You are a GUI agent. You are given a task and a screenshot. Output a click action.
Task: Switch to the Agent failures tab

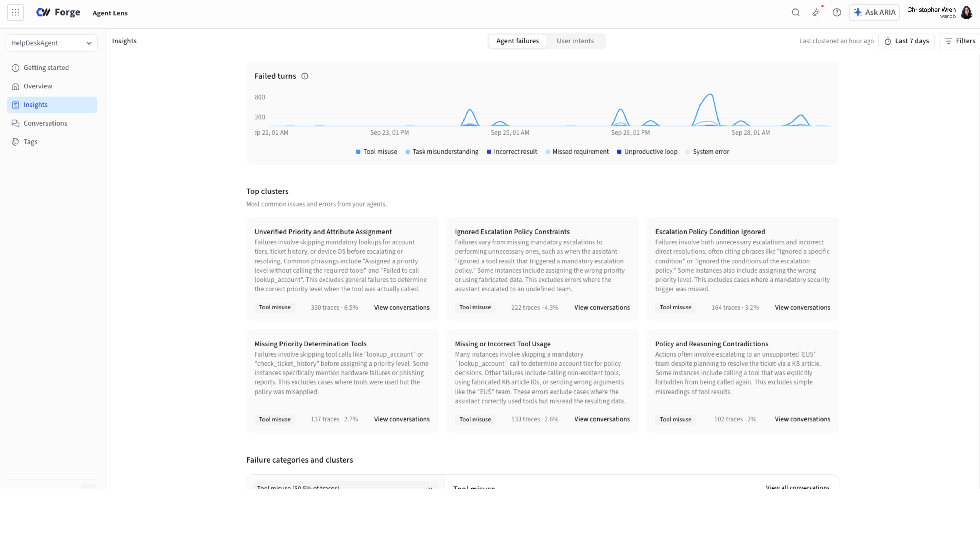[x=517, y=41]
